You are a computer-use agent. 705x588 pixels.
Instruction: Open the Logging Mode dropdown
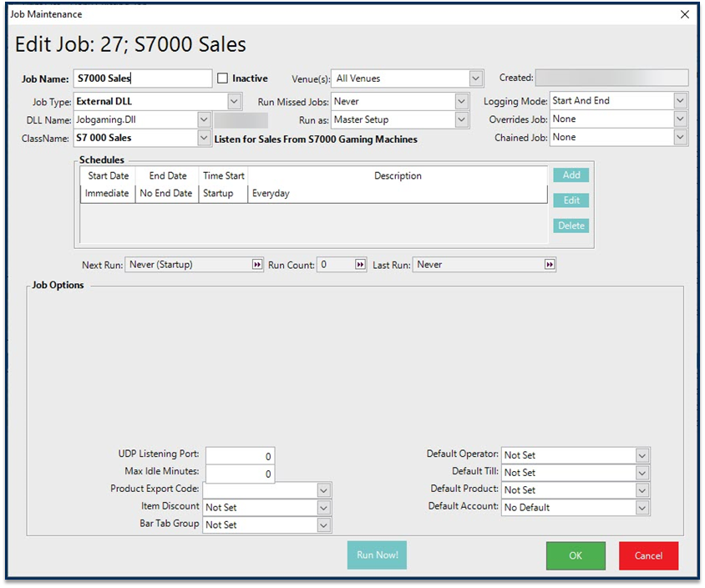coord(680,101)
